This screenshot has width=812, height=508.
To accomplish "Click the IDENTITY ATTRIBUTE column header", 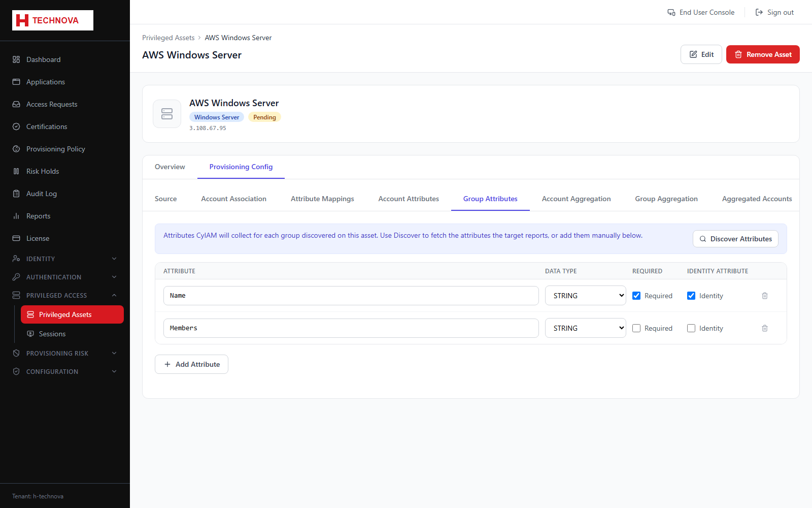I will (718, 271).
